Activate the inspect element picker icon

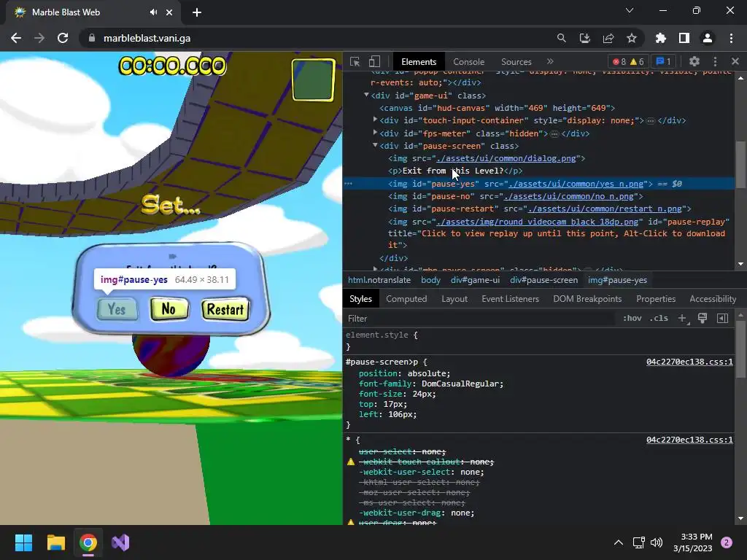pos(355,61)
